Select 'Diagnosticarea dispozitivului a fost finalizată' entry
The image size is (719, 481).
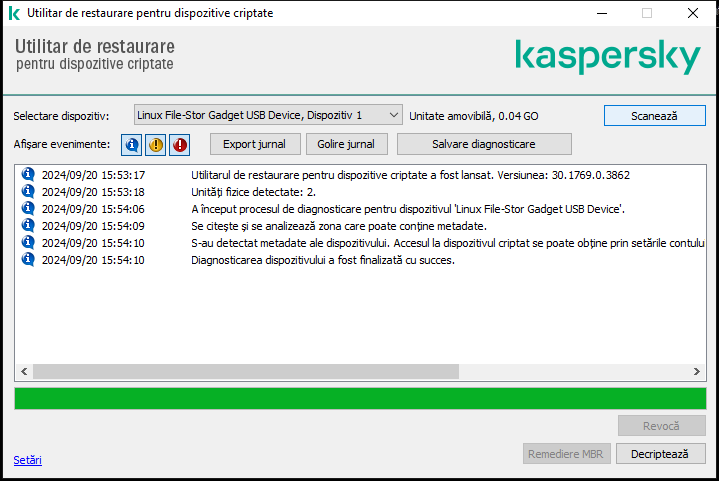pos(323,260)
